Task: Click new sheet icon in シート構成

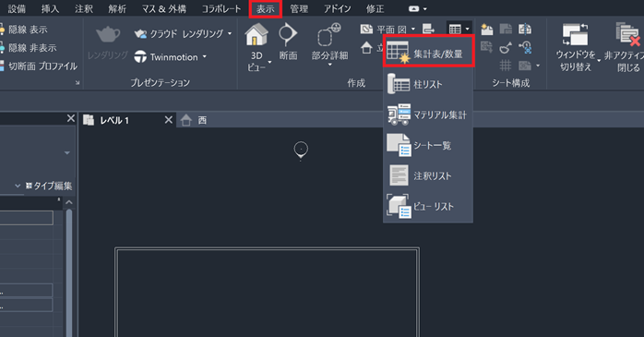Action: (487, 30)
